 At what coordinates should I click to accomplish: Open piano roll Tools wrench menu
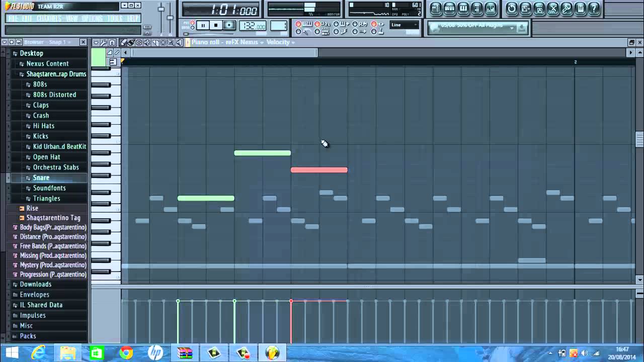[x=104, y=42]
